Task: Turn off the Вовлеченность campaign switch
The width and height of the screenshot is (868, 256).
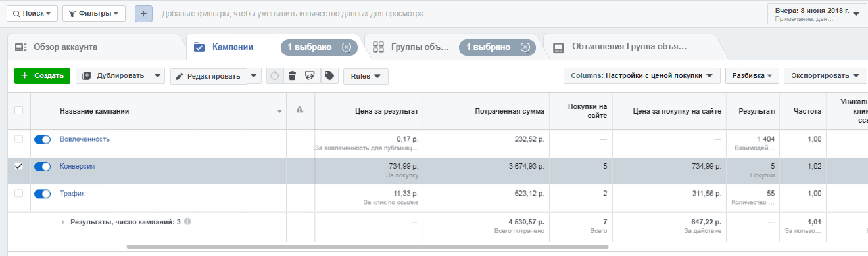Action: (x=42, y=139)
